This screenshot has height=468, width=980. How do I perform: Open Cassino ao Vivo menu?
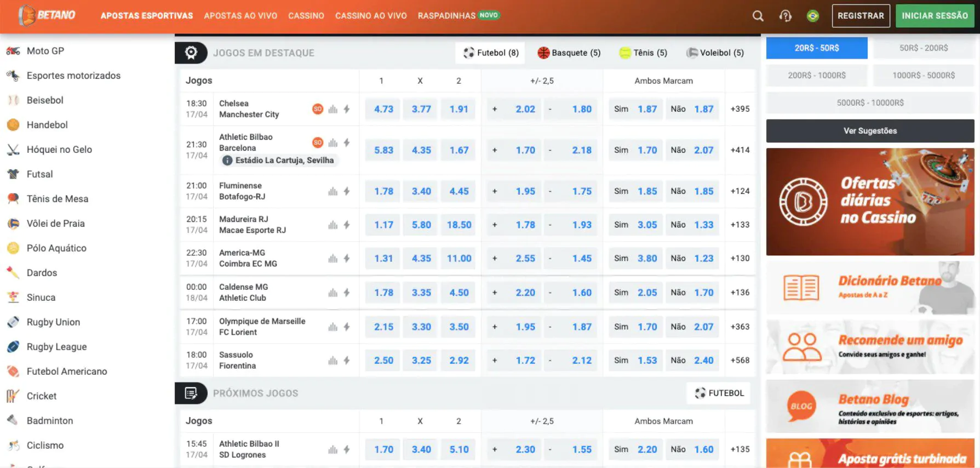pyautogui.click(x=371, y=16)
